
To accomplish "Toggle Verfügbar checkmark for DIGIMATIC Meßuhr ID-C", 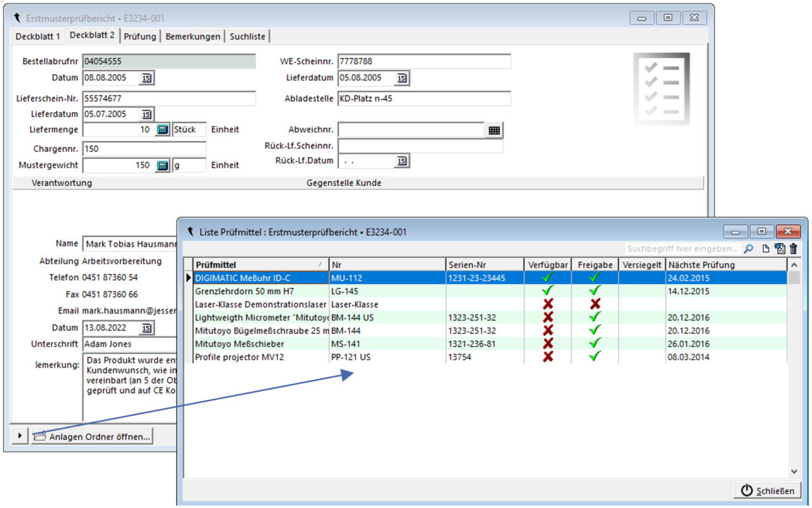I will (x=548, y=277).
